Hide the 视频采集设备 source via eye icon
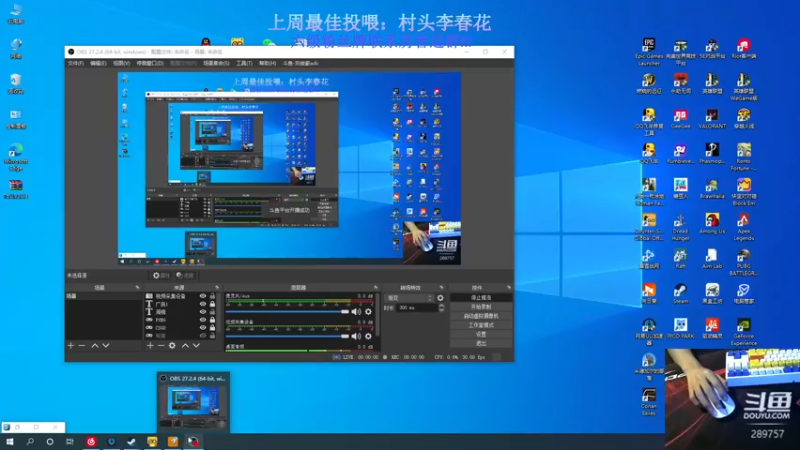 tap(203, 296)
